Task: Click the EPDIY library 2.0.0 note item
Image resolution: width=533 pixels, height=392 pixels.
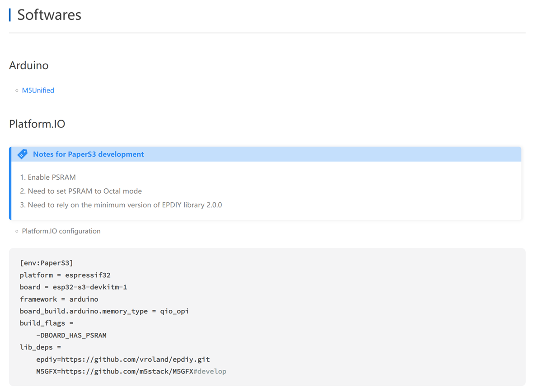Action: tap(125, 205)
